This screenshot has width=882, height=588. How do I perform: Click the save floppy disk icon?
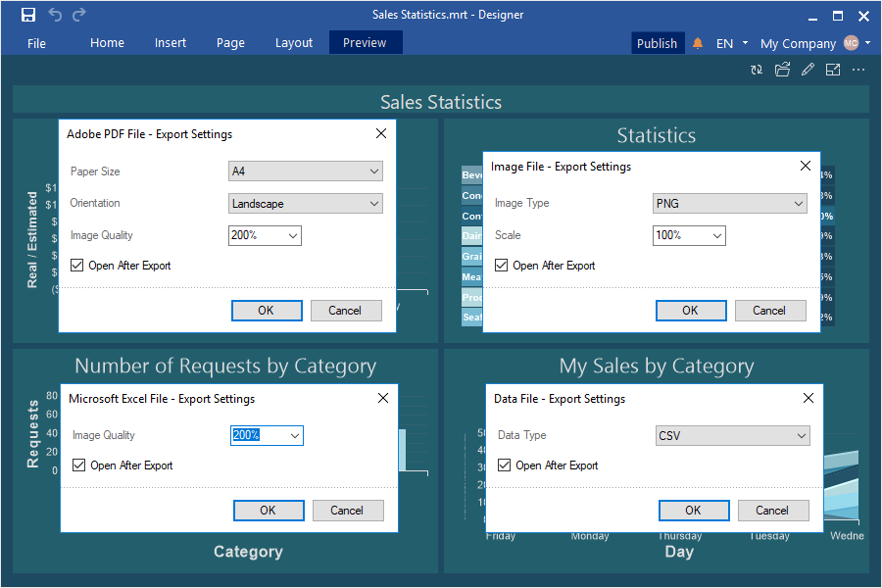coord(28,15)
